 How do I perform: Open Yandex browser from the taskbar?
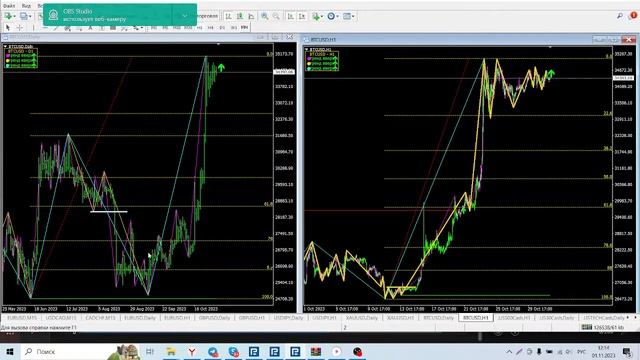pos(191,351)
